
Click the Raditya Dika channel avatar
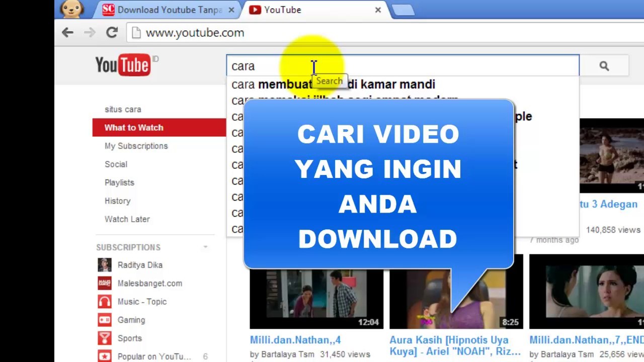pos(105,265)
